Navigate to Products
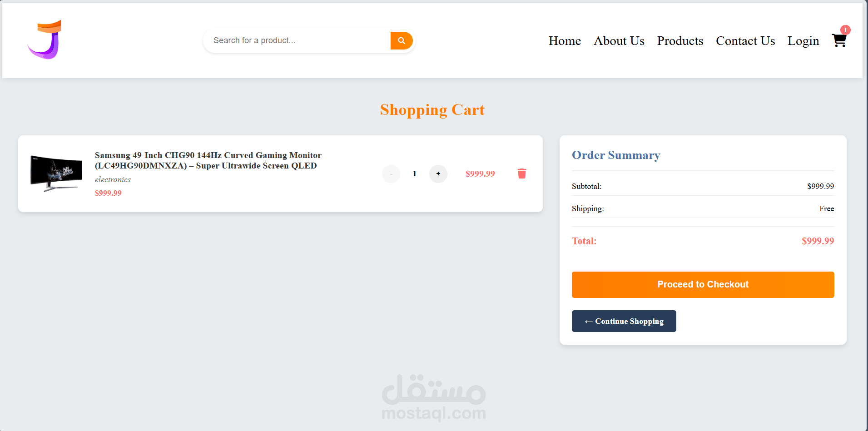Screen dimensions: 868x431 click(x=680, y=41)
